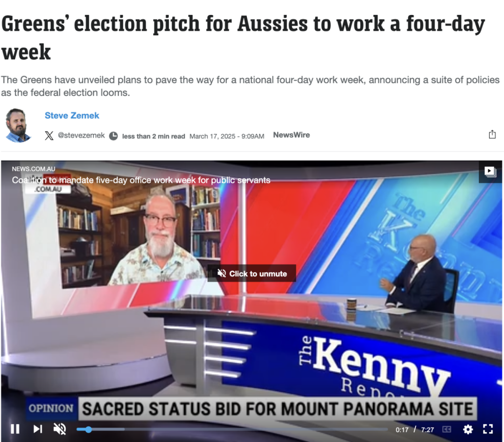Skip to the next video

click(38, 429)
